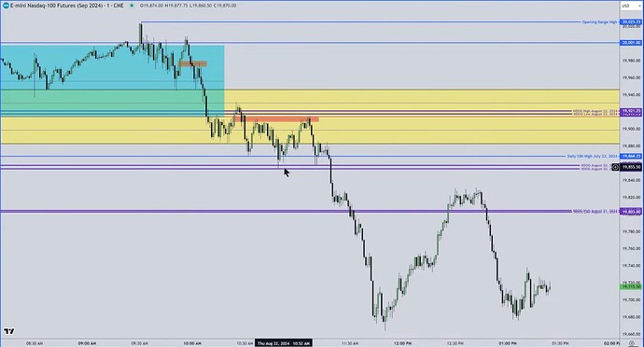Click the OHLC values readout in the header

(189, 6)
